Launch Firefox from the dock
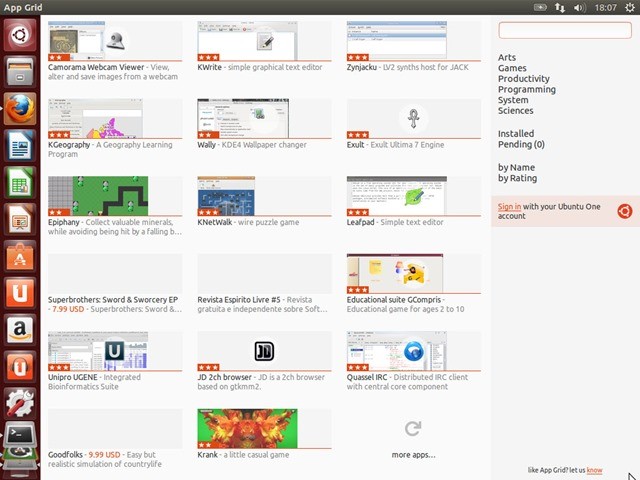The image size is (640, 480). tap(20, 109)
